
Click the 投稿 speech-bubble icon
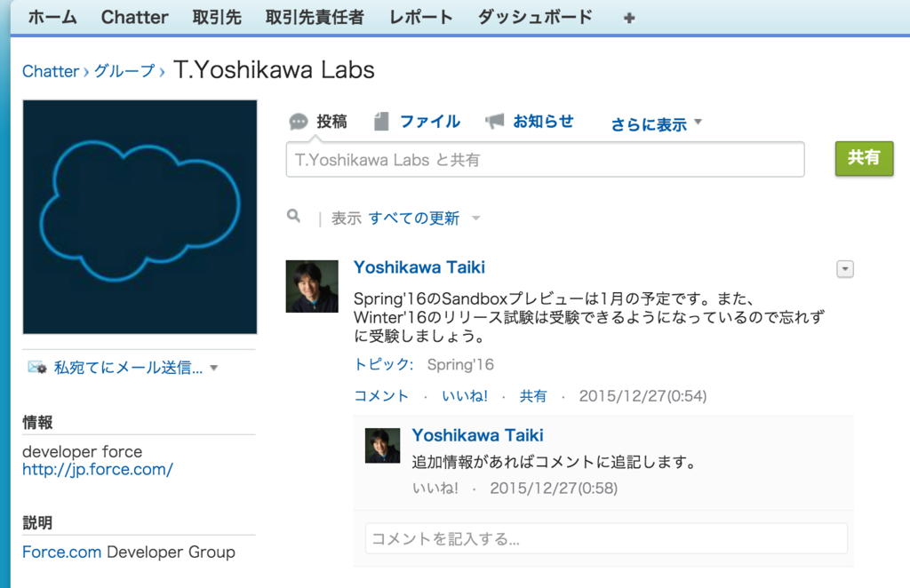point(298,121)
